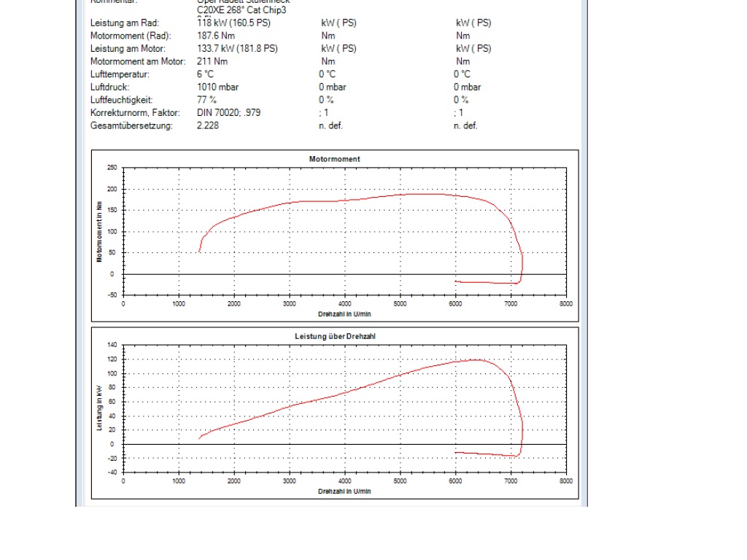
Task: Select the Motormoment (Rad) label
Action: pyautogui.click(x=130, y=36)
